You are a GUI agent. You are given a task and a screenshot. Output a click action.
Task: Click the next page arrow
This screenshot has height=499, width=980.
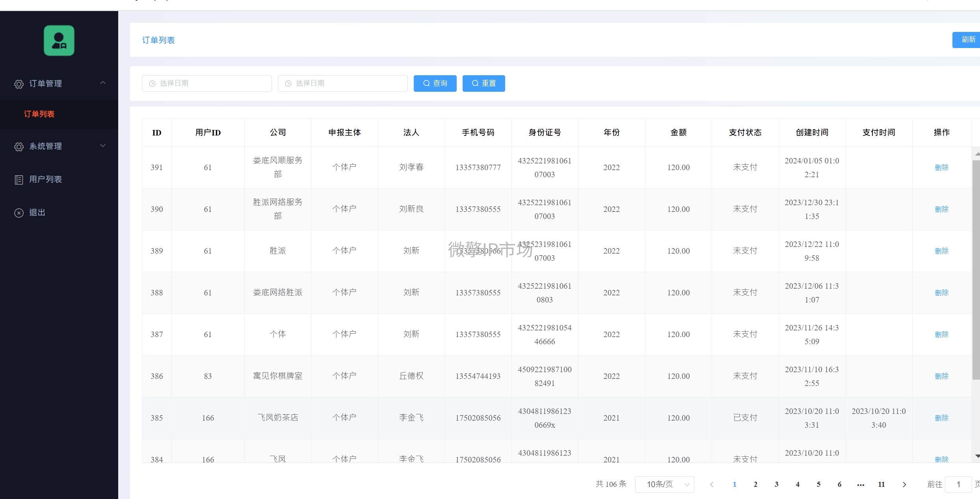[x=904, y=484]
